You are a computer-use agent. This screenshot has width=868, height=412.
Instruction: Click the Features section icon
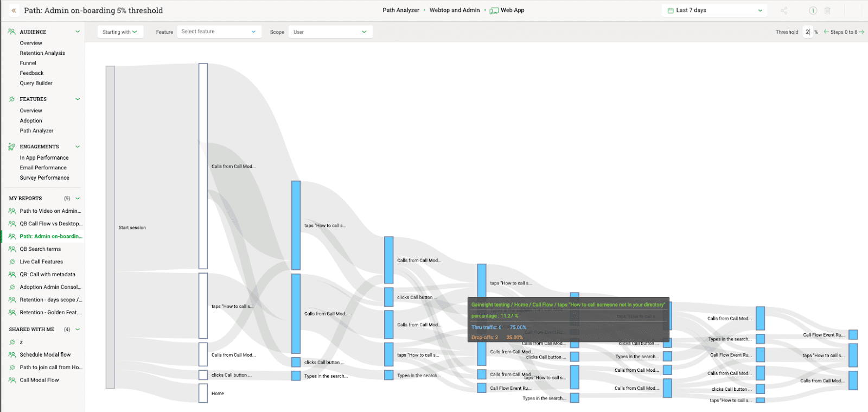(x=12, y=99)
